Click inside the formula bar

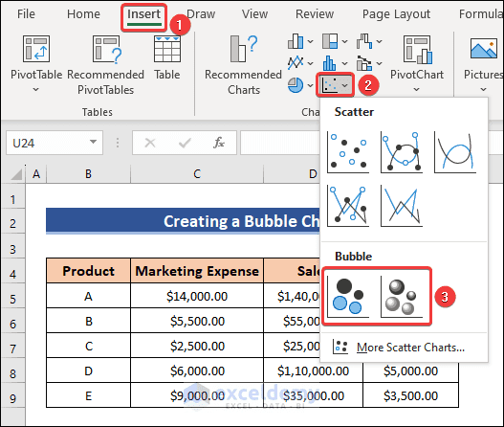[x=280, y=143]
